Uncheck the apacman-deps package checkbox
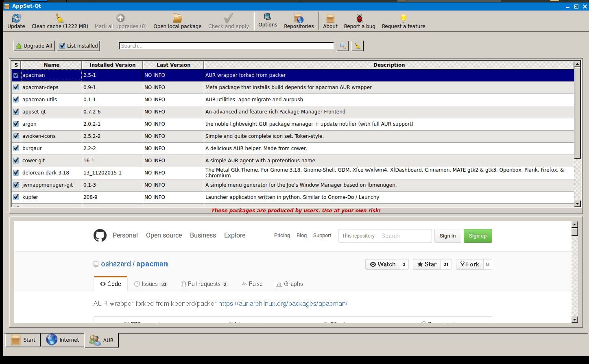The width and height of the screenshot is (589, 364). point(16,87)
